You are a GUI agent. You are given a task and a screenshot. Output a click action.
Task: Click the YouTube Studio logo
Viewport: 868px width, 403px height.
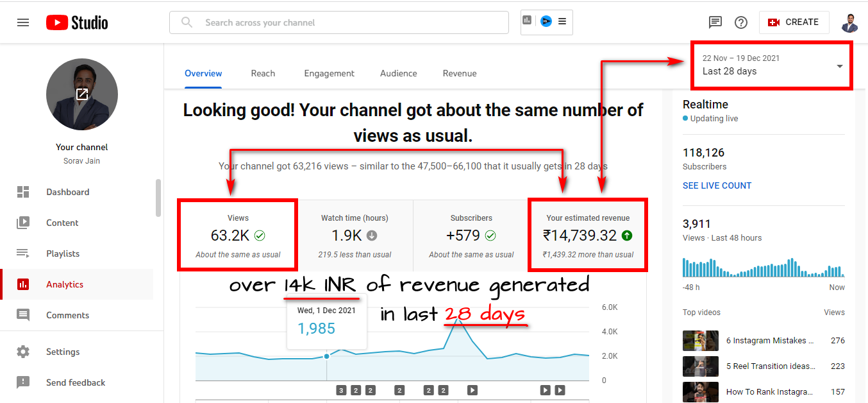tap(77, 22)
